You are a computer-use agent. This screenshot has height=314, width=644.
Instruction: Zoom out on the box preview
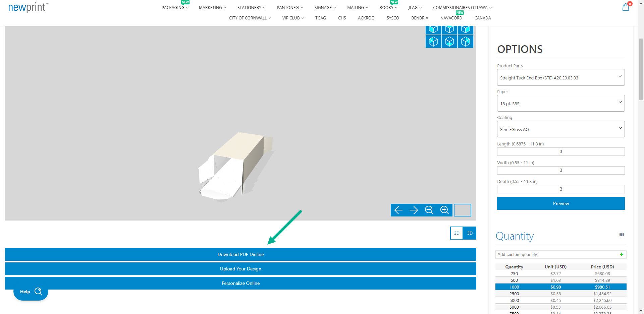click(429, 210)
